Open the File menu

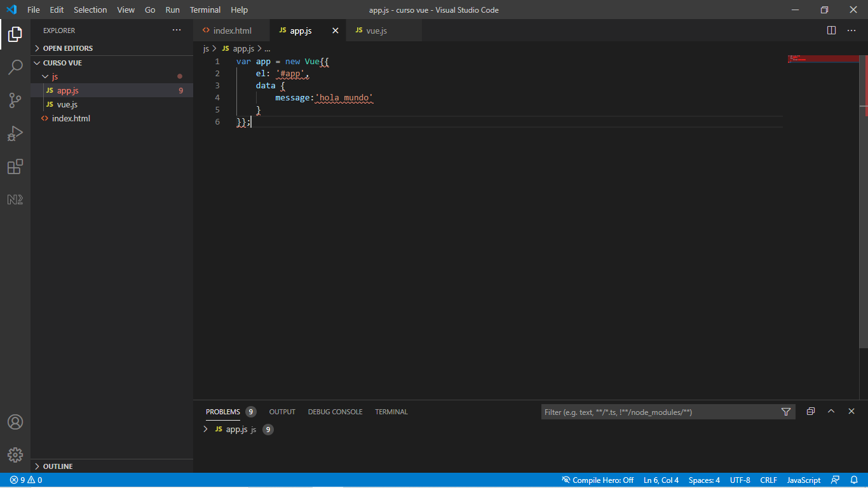point(34,10)
